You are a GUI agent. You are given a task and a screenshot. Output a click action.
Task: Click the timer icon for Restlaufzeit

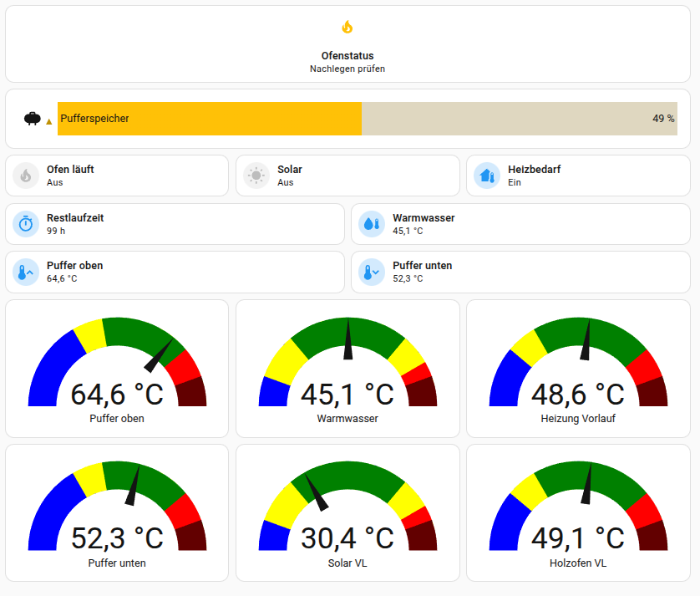(x=26, y=224)
